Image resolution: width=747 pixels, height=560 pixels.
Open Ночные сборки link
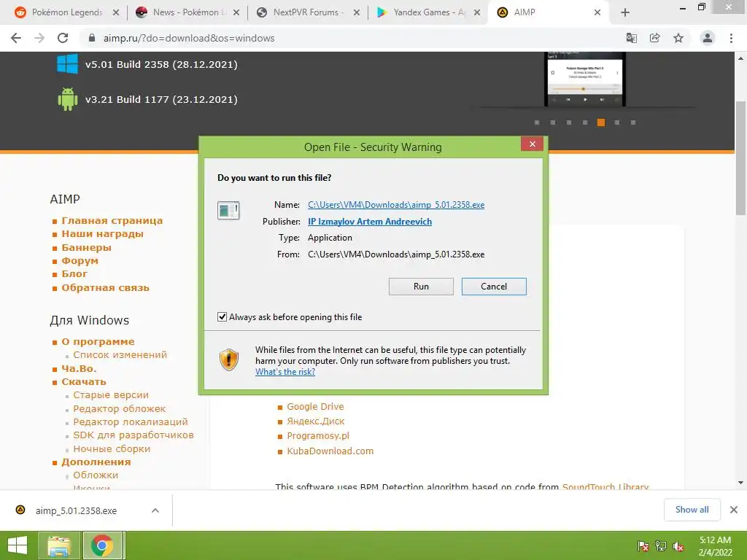[x=112, y=448]
